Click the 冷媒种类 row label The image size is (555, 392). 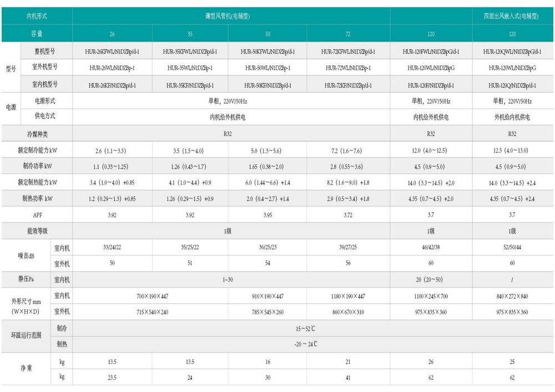tap(37, 134)
